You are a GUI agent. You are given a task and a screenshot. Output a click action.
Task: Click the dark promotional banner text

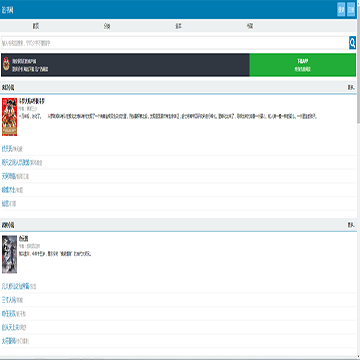tap(30, 65)
